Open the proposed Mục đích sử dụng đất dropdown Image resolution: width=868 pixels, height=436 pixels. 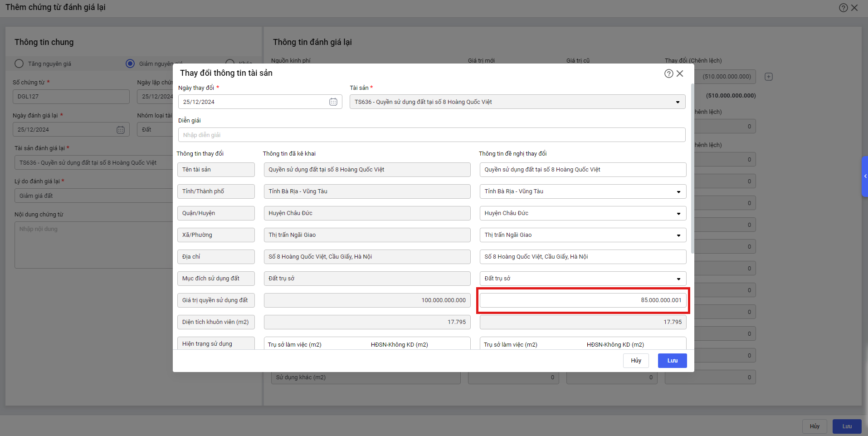point(678,279)
